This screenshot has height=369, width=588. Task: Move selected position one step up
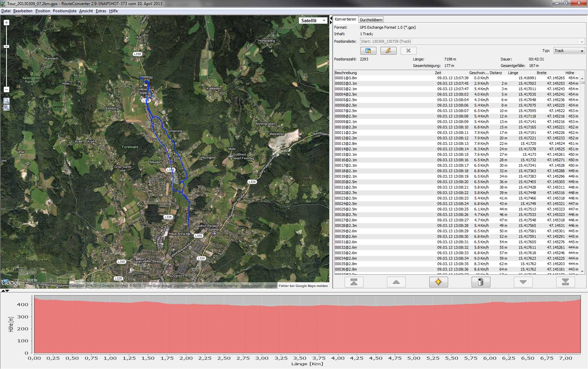(x=396, y=282)
